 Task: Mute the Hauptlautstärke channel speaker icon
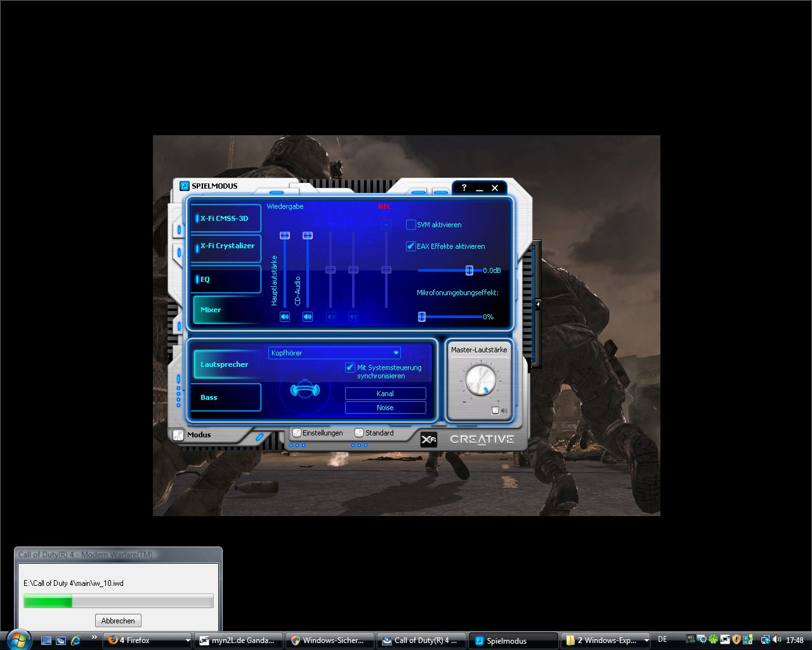pyautogui.click(x=285, y=316)
